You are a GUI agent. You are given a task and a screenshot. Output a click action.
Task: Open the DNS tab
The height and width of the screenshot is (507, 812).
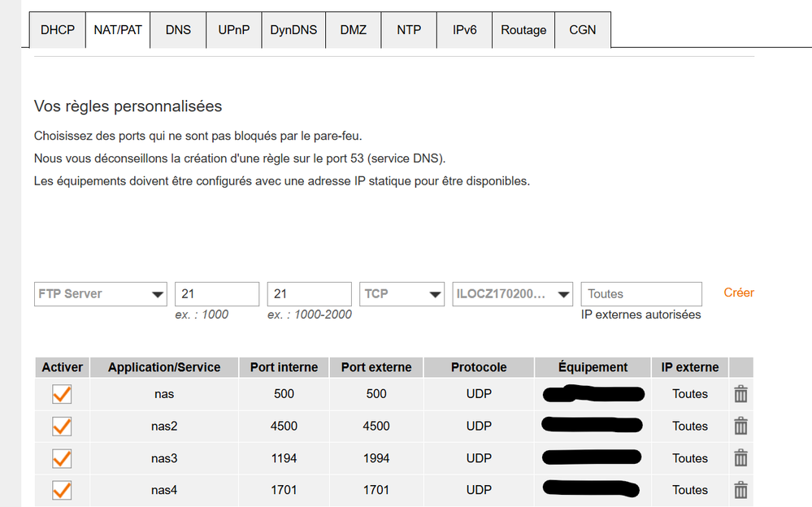[x=177, y=29]
